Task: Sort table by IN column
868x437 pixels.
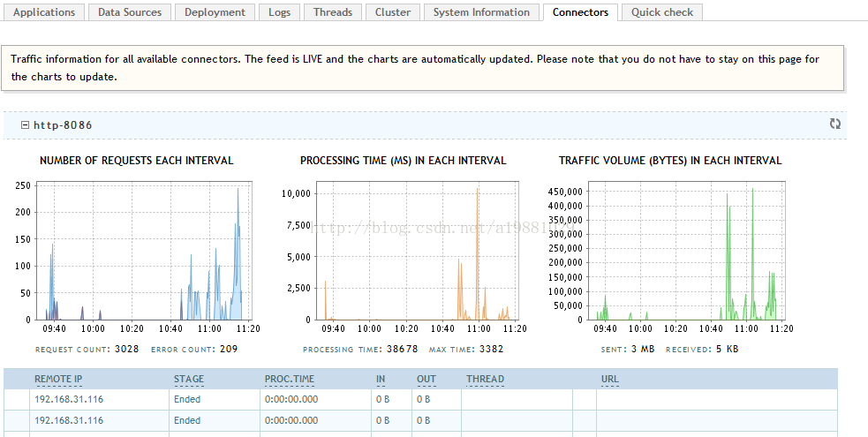Action: pos(381,379)
